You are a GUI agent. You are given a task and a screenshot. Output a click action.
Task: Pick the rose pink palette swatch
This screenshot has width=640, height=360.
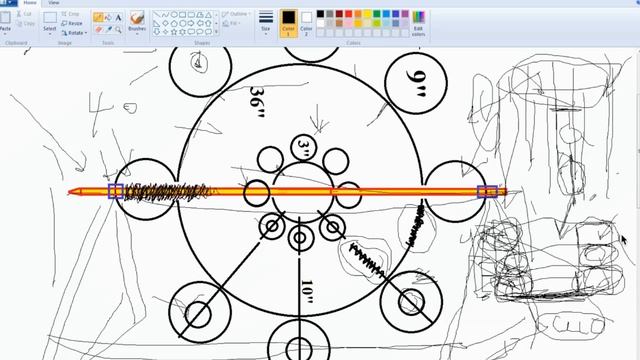(349, 23)
